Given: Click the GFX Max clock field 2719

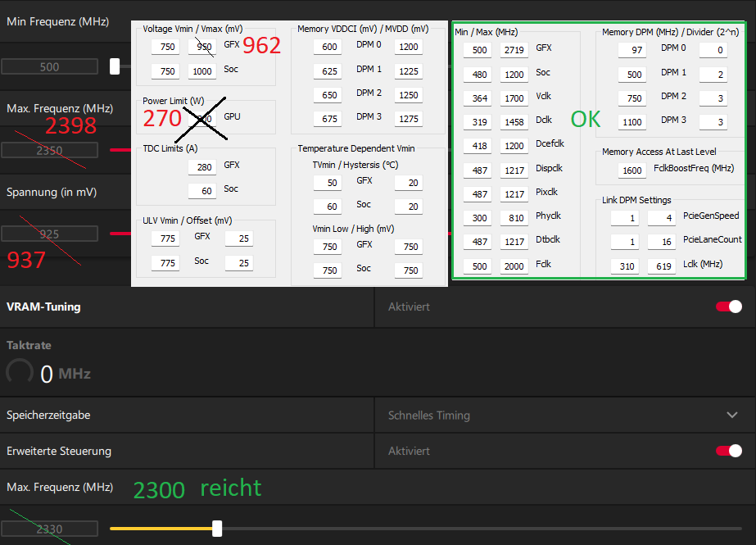Looking at the screenshot, I should click(x=514, y=50).
